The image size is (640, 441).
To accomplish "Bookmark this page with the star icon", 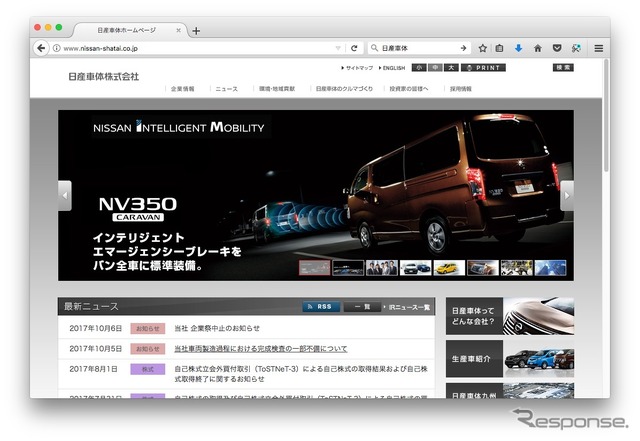I will coord(482,48).
